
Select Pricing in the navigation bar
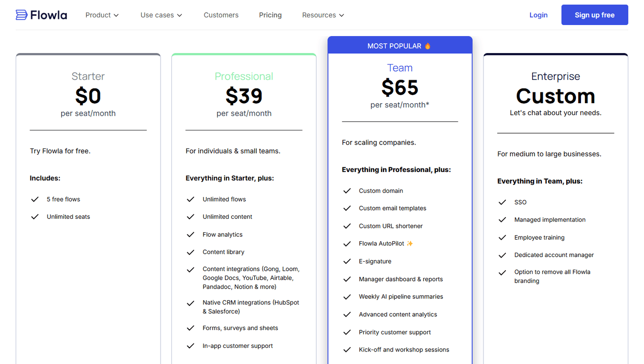tap(270, 15)
